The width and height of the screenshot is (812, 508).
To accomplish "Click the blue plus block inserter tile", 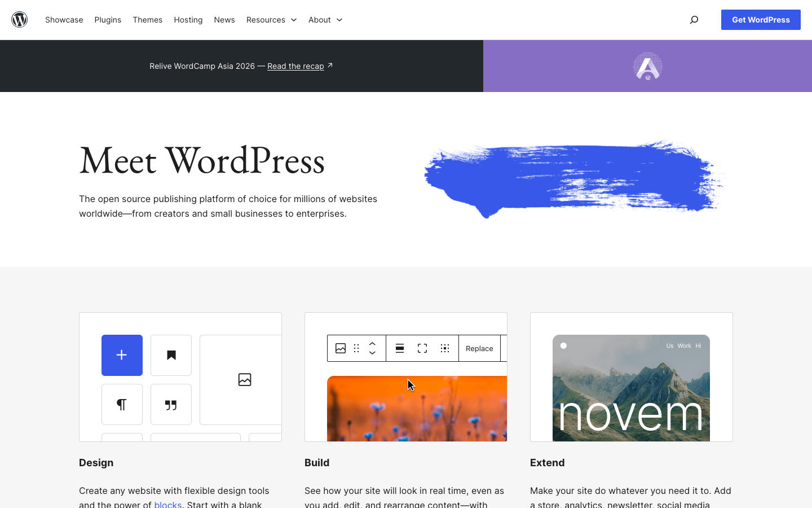I will (122, 355).
